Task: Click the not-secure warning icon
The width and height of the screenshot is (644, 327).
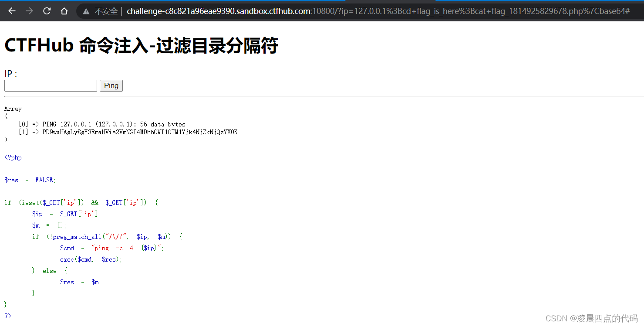Action: (87, 11)
